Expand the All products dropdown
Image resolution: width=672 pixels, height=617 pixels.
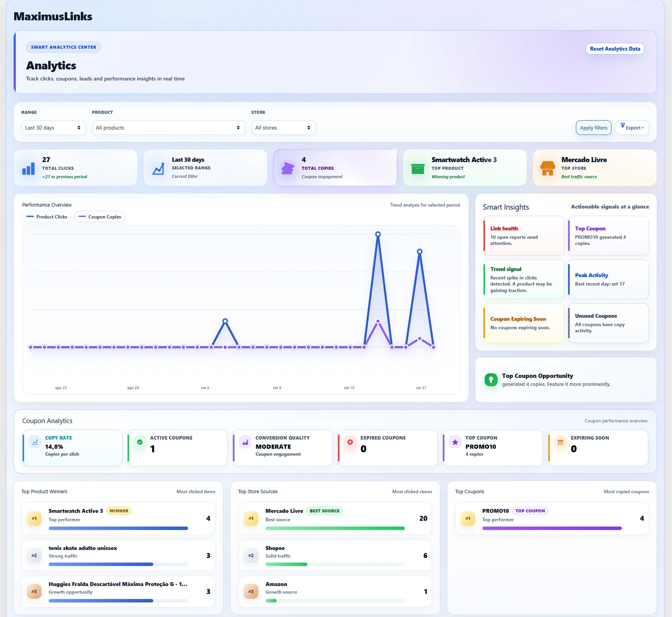[169, 128]
